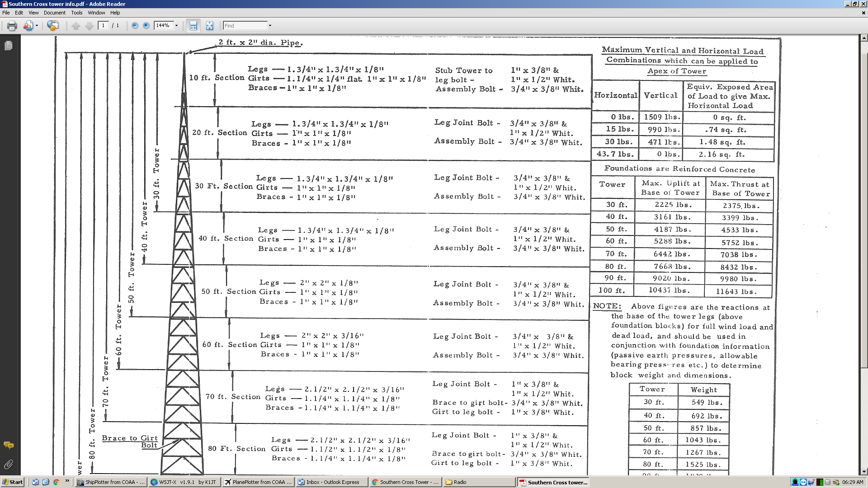Open the Document menu

(54, 13)
